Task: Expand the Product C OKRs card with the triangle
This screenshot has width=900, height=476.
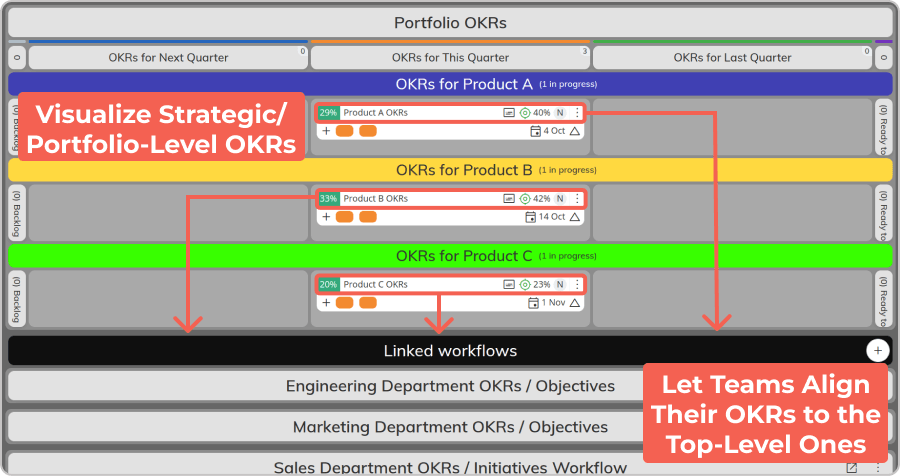Action: point(575,303)
